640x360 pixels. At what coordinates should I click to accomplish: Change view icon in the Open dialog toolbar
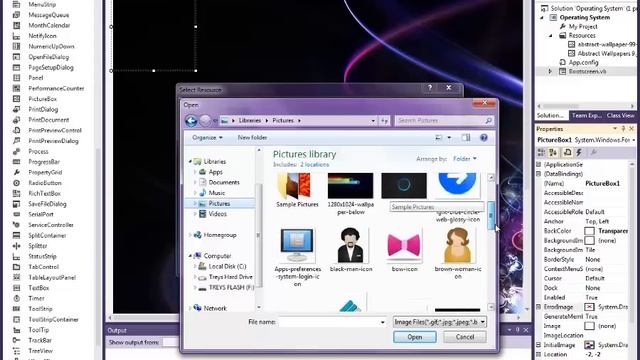pyautogui.click(x=439, y=138)
